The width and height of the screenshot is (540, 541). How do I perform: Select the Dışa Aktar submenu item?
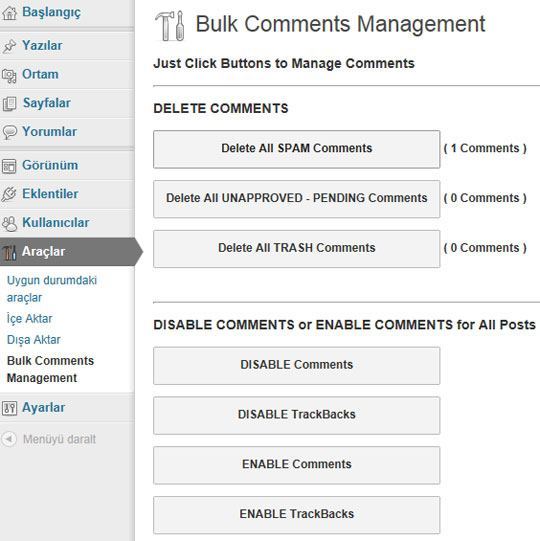[33, 340]
